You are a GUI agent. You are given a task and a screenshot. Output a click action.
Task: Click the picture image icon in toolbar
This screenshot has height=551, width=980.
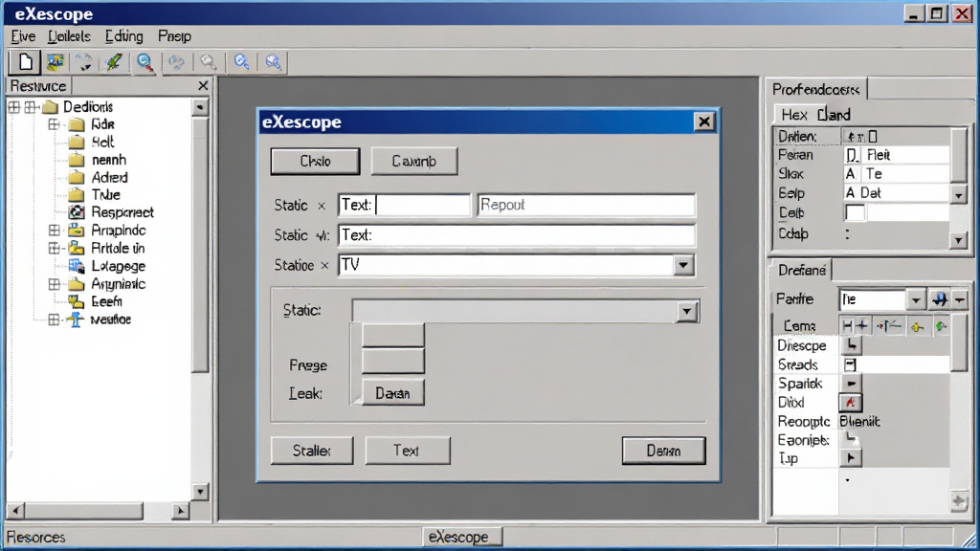55,62
